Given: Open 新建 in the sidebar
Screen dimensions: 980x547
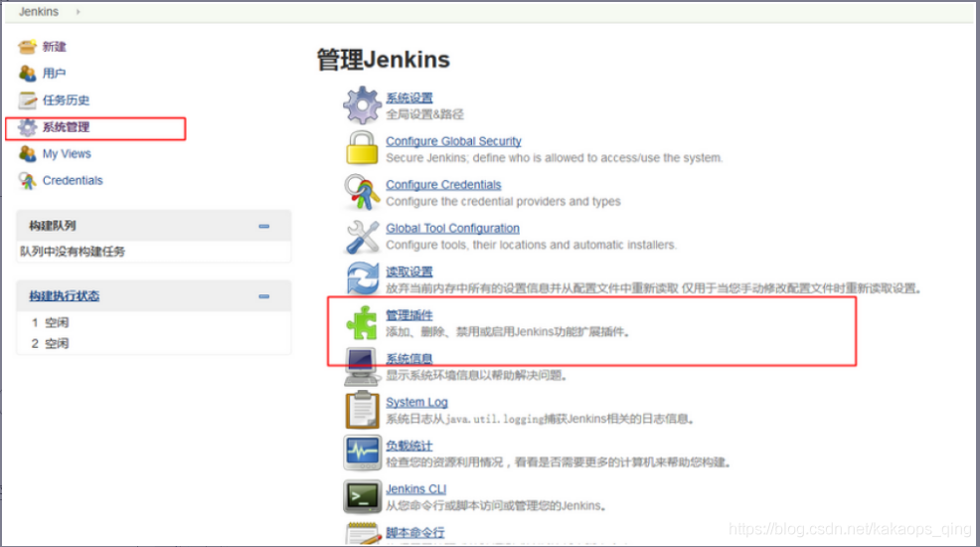Looking at the screenshot, I should pos(55,47).
